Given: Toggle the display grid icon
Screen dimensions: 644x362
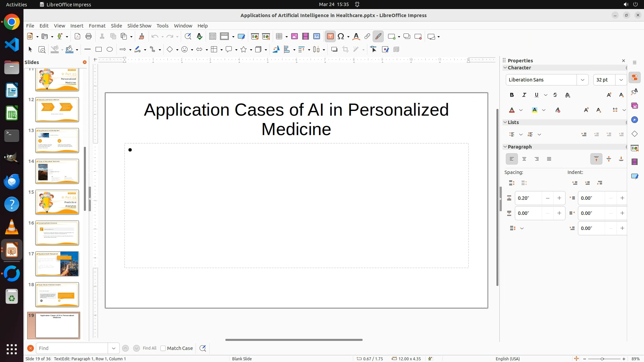Looking at the screenshot, I should [212, 37].
